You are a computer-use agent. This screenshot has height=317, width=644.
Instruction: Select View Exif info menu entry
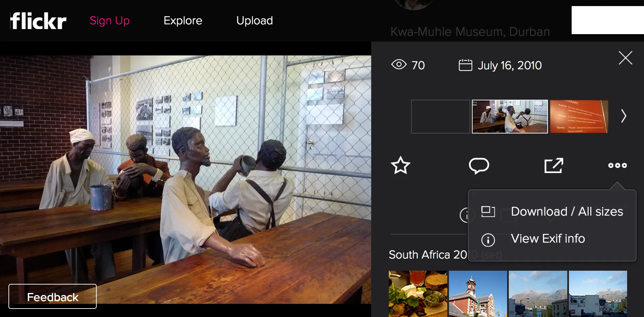pos(548,239)
